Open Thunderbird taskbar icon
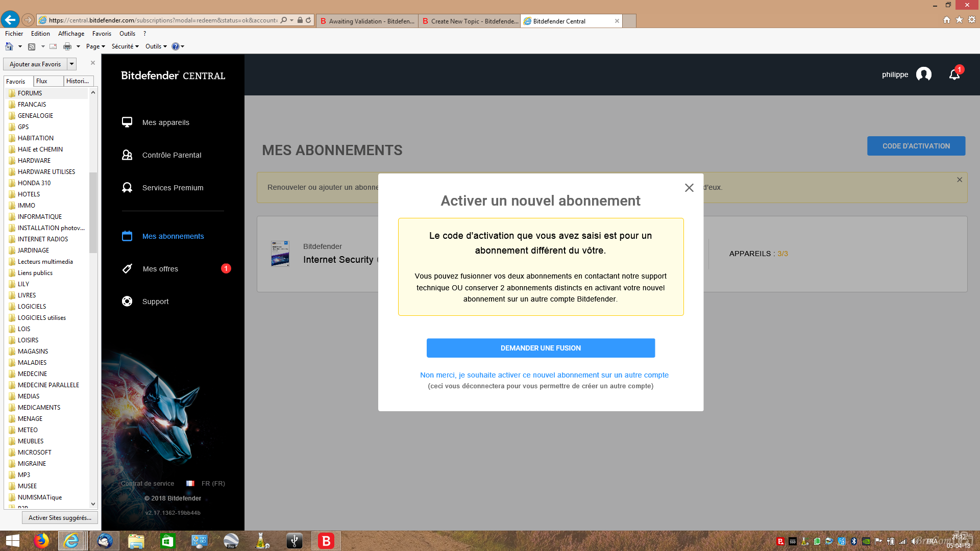The image size is (980, 551). [105, 541]
